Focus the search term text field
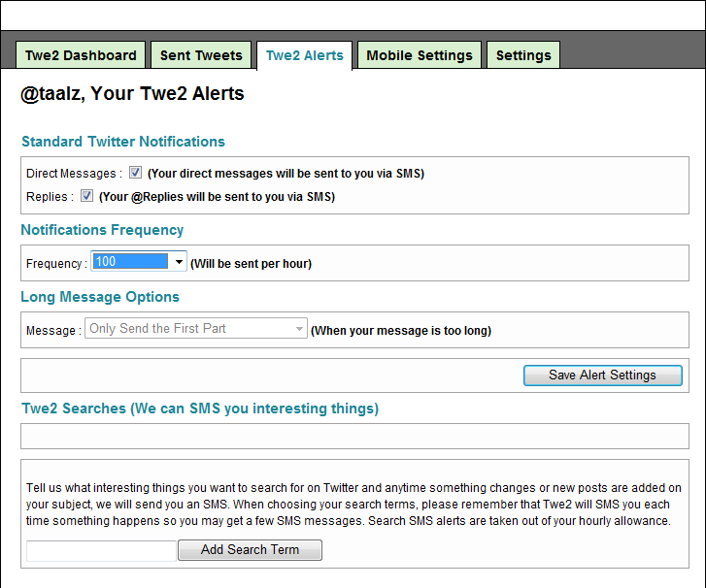Image resolution: width=706 pixels, height=588 pixels. (x=101, y=551)
